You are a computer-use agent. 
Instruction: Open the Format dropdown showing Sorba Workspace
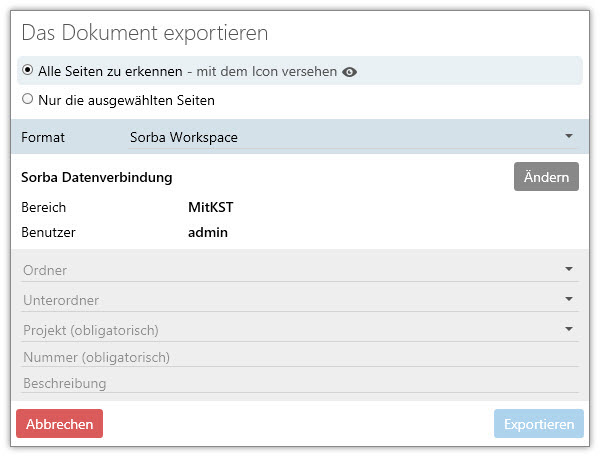[352, 137]
